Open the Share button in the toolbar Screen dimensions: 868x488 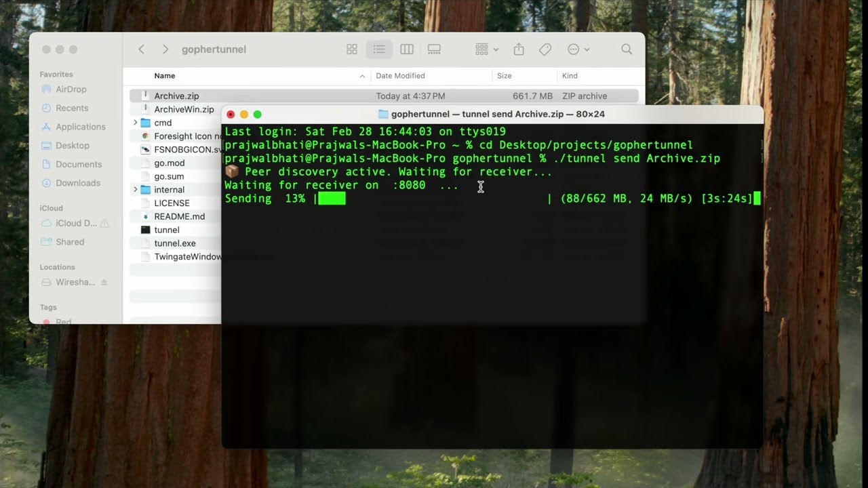[517, 49]
